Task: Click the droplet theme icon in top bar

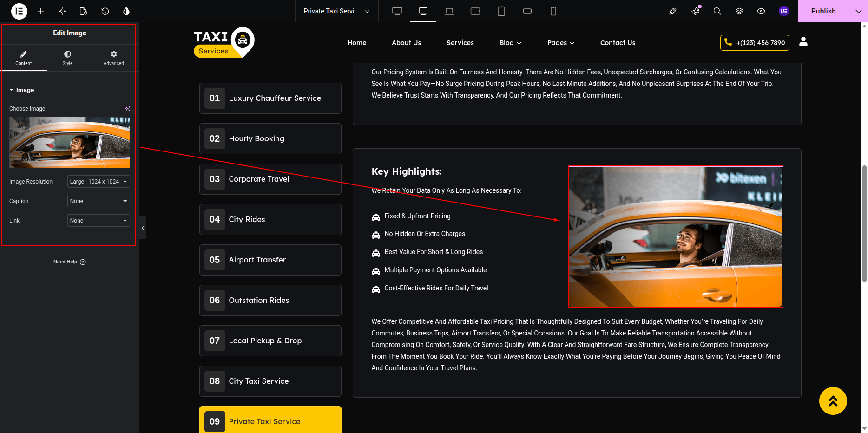Action: tap(126, 11)
